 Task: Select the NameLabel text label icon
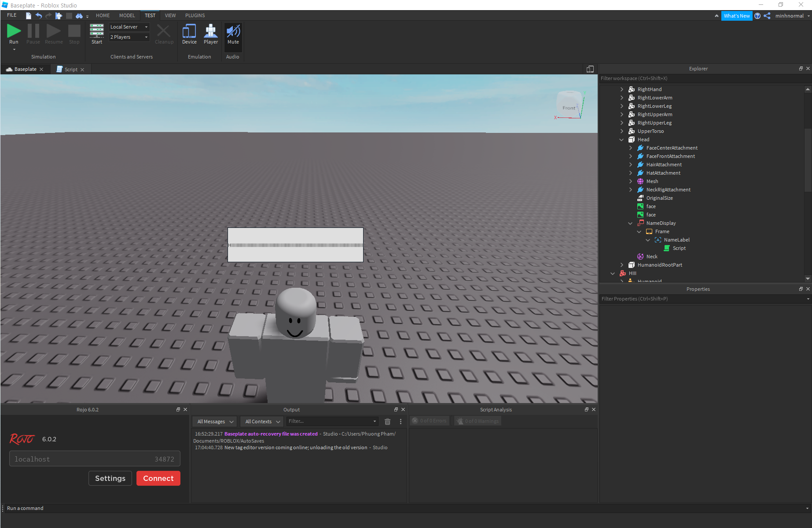[658, 240]
